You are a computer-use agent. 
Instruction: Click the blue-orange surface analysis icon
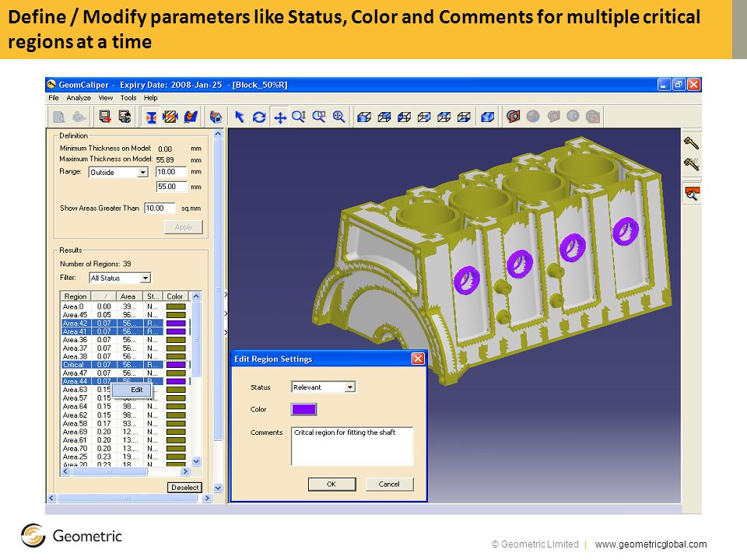coord(191,117)
